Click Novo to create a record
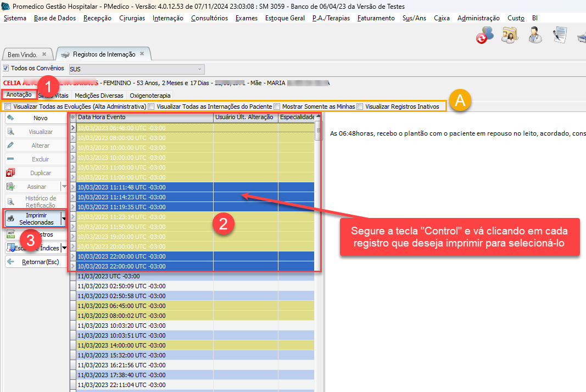 point(36,118)
